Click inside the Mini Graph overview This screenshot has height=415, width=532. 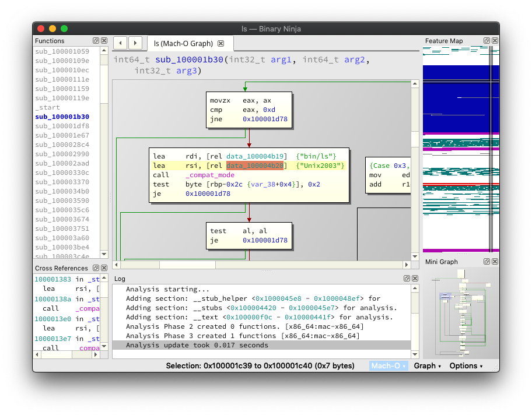[x=461, y=312]
